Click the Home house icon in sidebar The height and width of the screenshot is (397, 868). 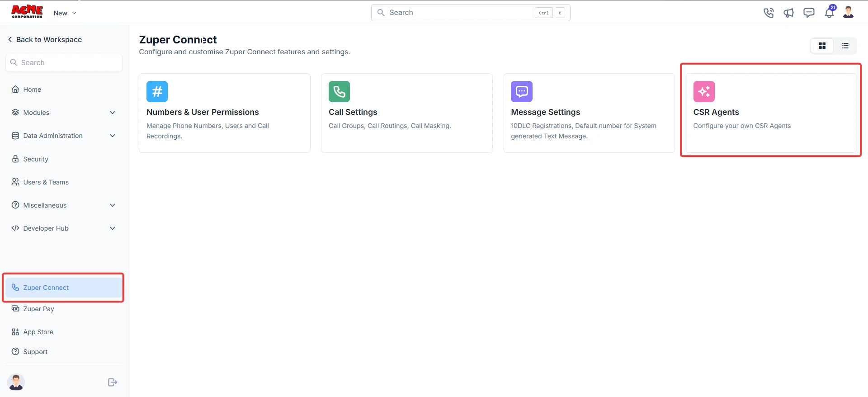(15, 89)
